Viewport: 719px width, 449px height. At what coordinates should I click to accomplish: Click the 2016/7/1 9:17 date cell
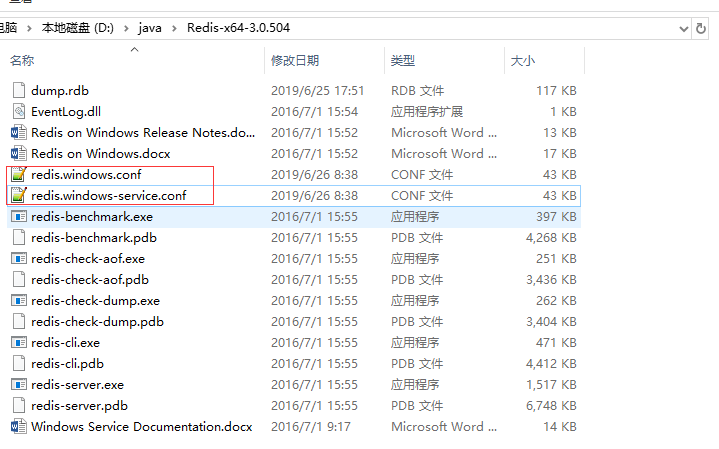311,427
